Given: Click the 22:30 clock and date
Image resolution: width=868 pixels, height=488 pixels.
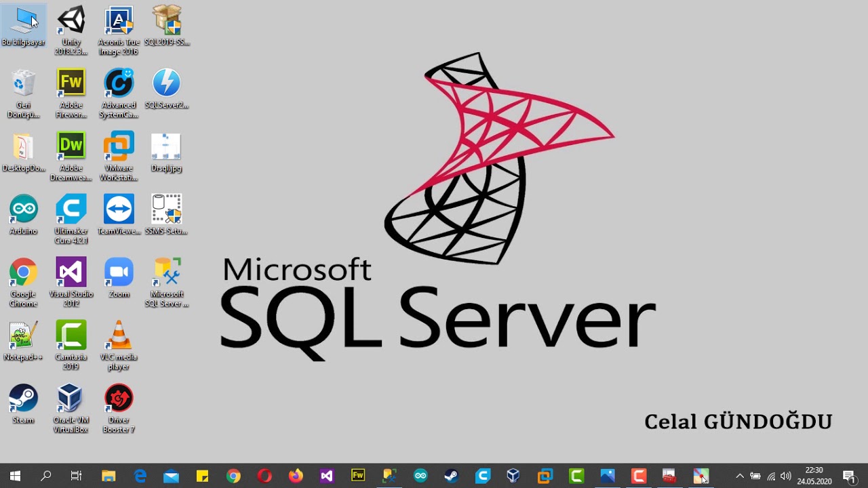Looking at the screenshot, I should click(814, 476).
